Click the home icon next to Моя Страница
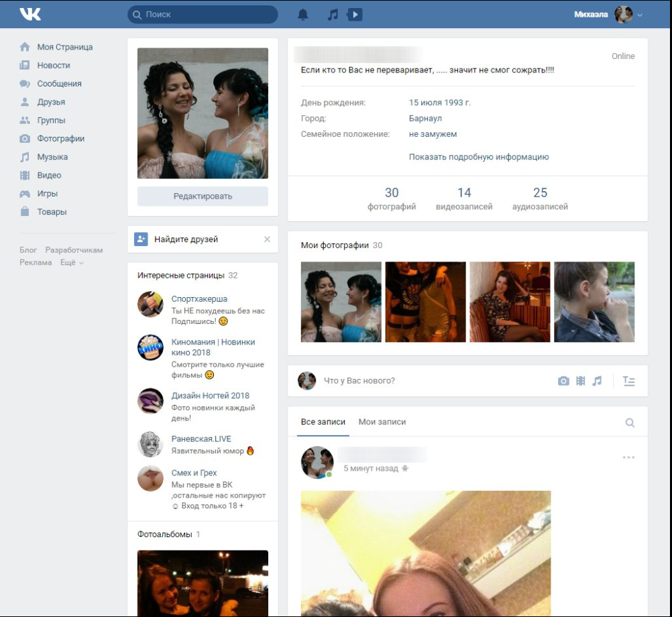Screen dimensions: 672x617 pyautogui.click(x=25, y=47)
